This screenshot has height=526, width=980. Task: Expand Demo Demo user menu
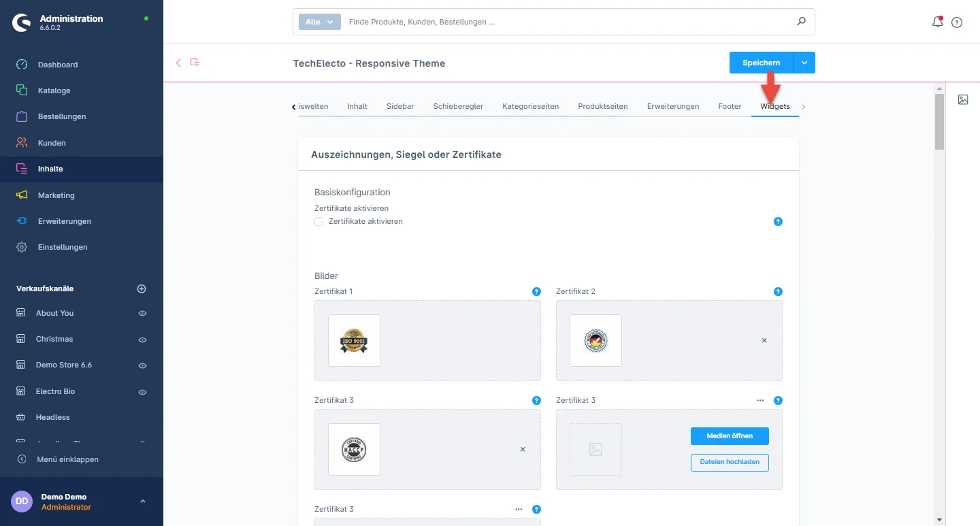[142, 502]
